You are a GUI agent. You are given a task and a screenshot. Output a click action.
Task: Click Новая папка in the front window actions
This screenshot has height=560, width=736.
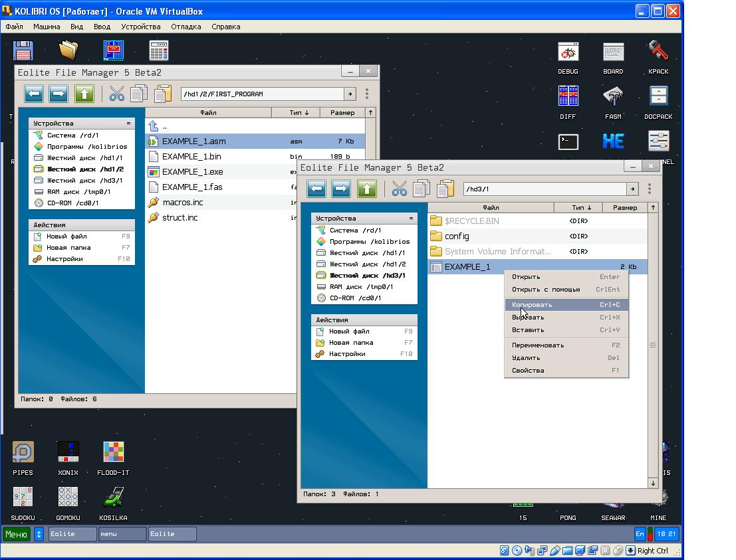[x=350, y=343]
